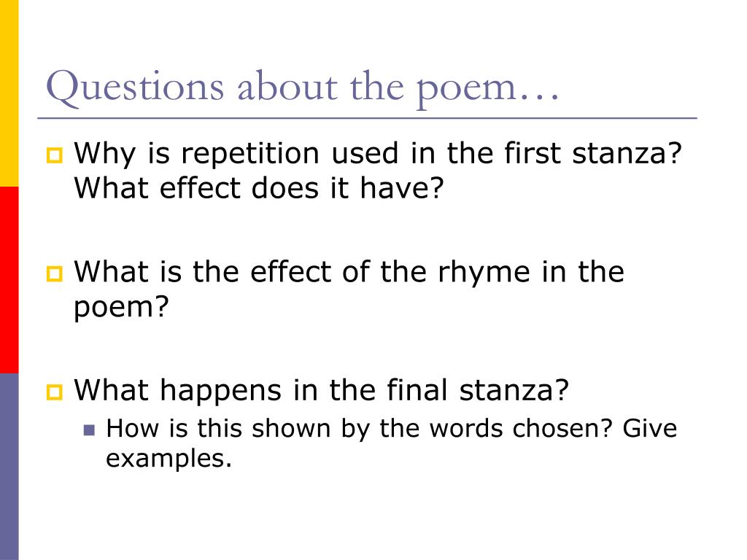
Task: Click the word 'Give' in the sub-bullet
Action: 650,427
